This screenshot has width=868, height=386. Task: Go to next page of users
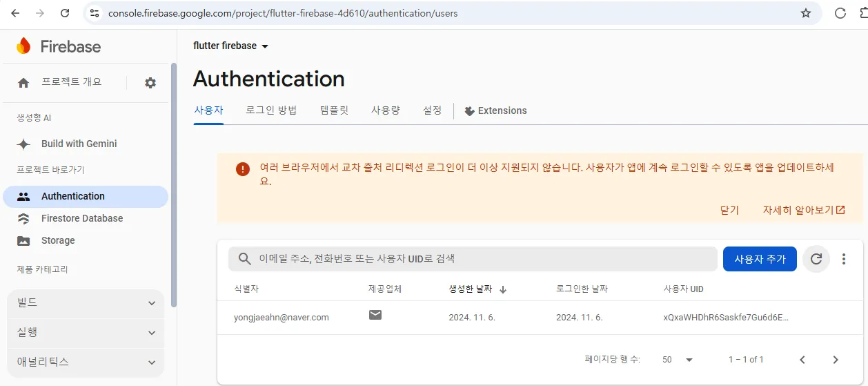coord(836,360)
